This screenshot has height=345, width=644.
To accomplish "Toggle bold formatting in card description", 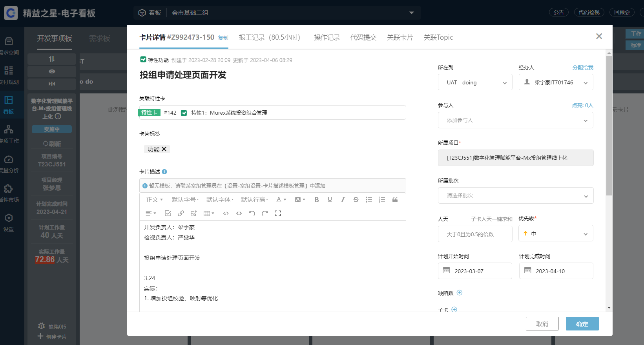I will [x=317, y=200].
